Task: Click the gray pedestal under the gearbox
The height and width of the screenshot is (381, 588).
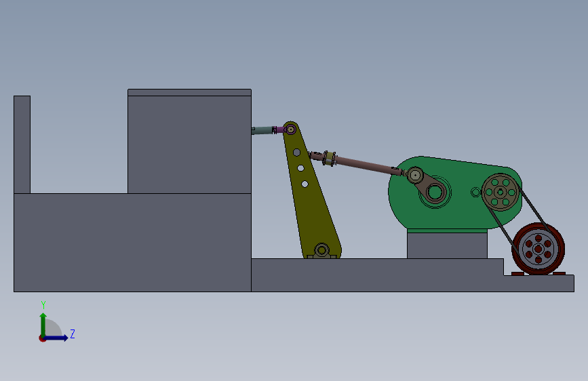Action: pyautogui.click(x=447, y=245)
